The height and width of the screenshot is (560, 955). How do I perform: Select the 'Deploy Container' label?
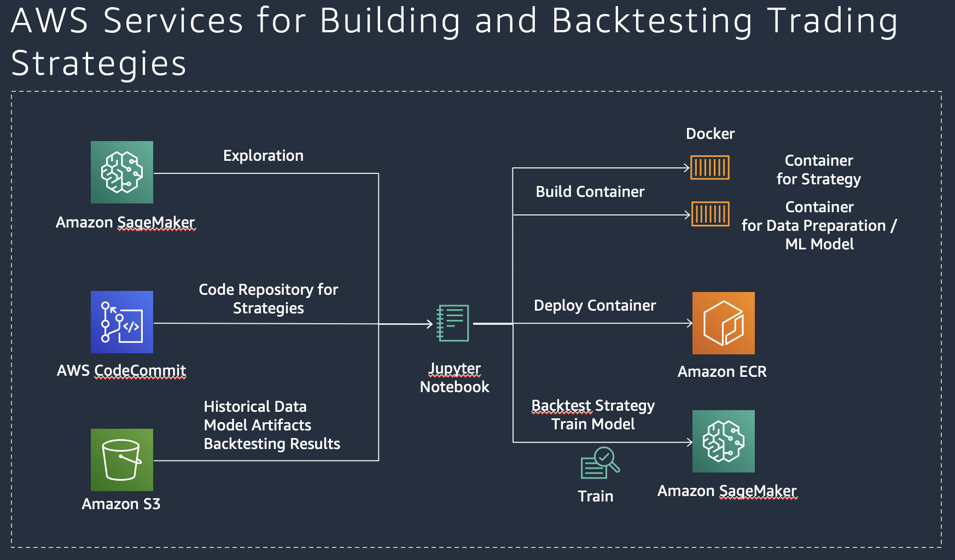pos(595,305)
